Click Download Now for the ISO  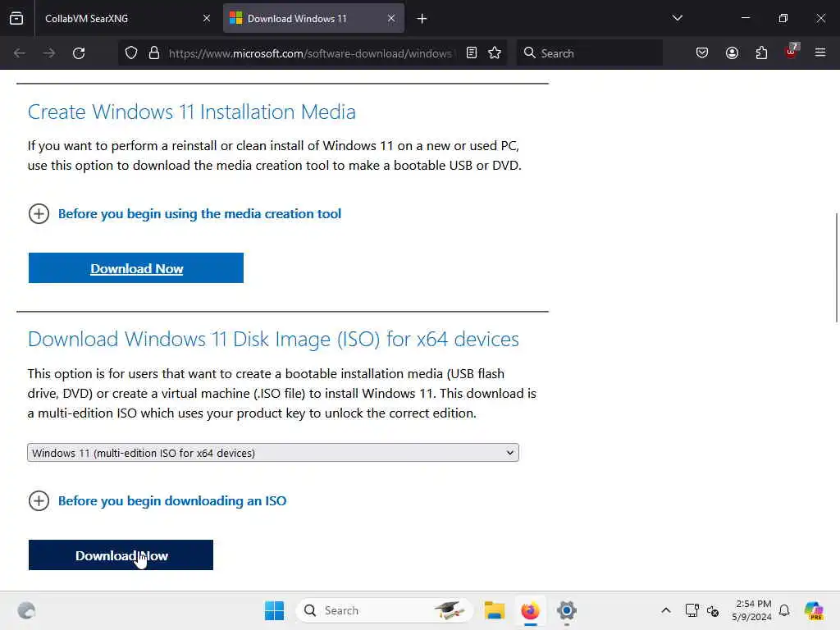tap(121, 555)
